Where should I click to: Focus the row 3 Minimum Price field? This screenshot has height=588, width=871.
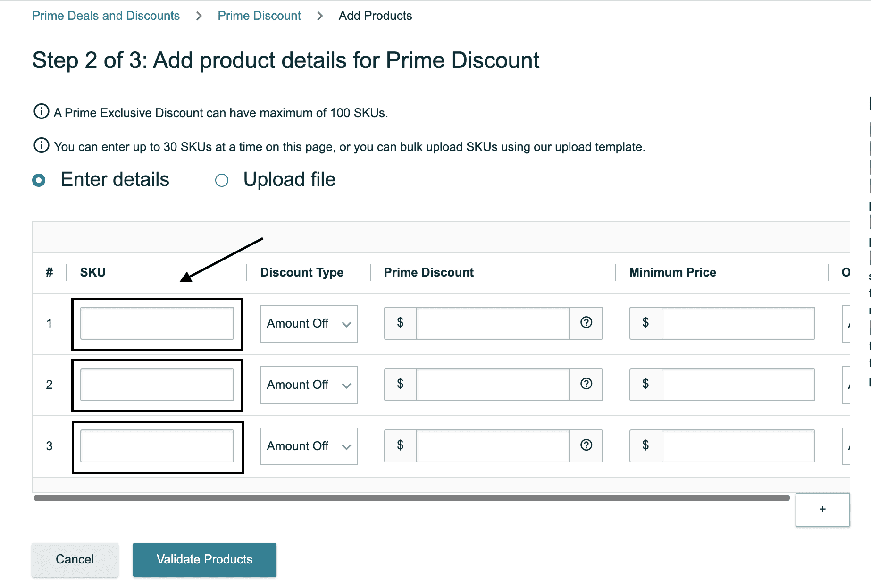coord(738,446)
